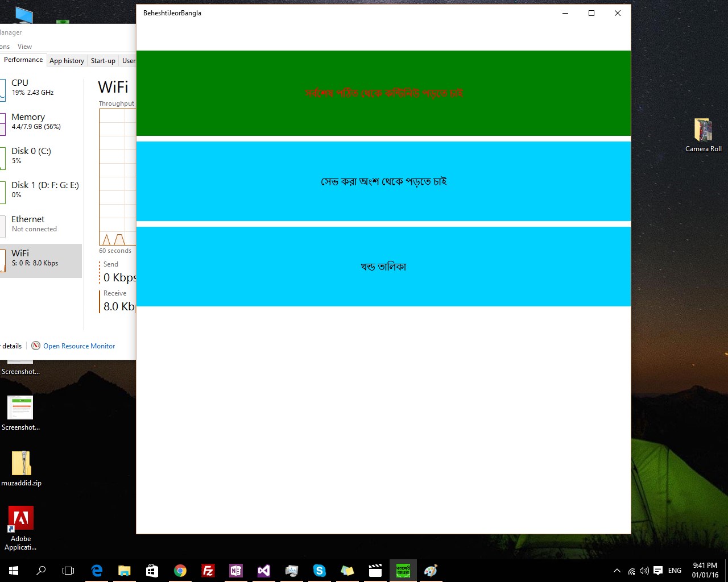
Task: Open Google Chrome from the taskbar
Action: [180, 571]
